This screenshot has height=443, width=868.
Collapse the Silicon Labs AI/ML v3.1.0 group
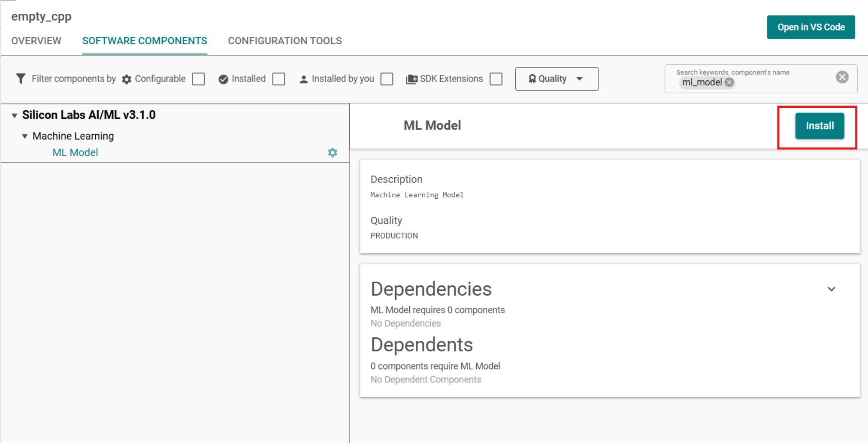point(15,115)
